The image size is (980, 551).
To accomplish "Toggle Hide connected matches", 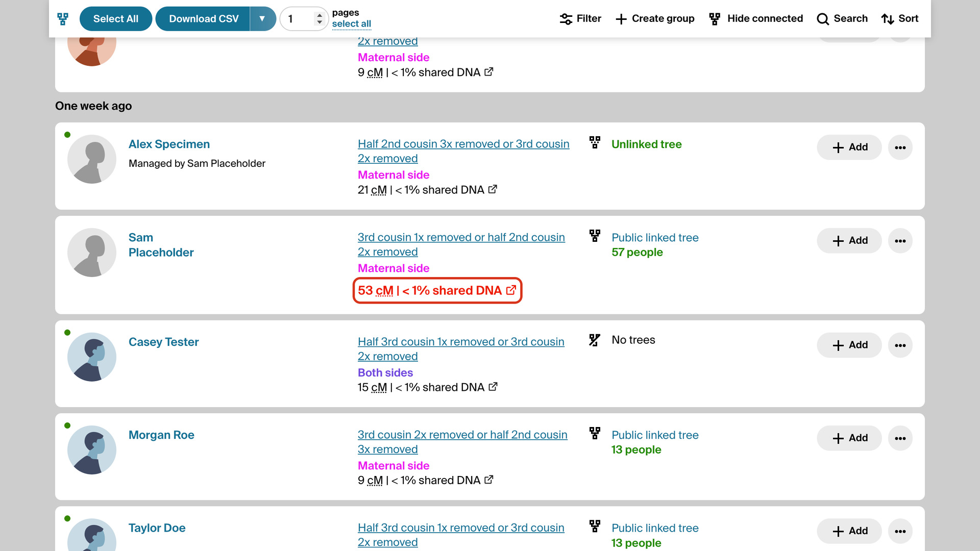I will (x=756, y=19).
